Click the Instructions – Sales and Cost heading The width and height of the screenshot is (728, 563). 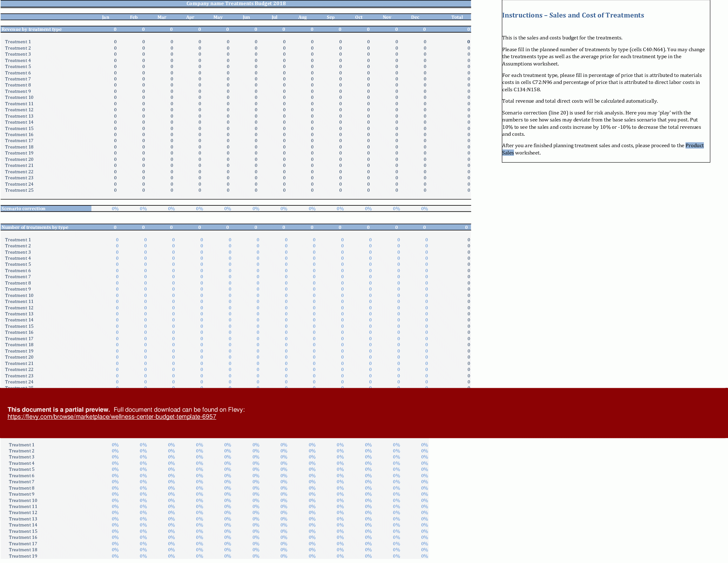[x=573, y=15]
